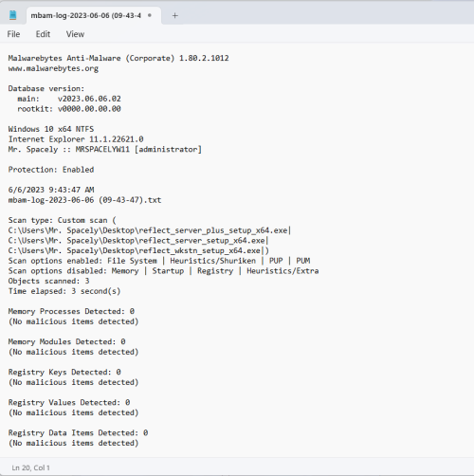Click the 'Windows 10 x64 NTFS' line
Screen dimensions: 474x476
(51, 129)
